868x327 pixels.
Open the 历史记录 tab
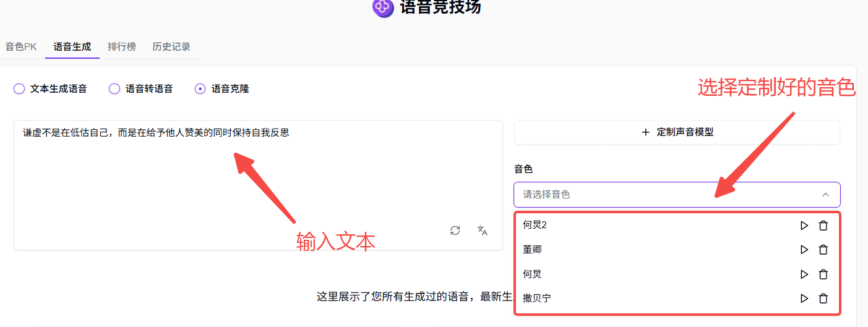171,47
